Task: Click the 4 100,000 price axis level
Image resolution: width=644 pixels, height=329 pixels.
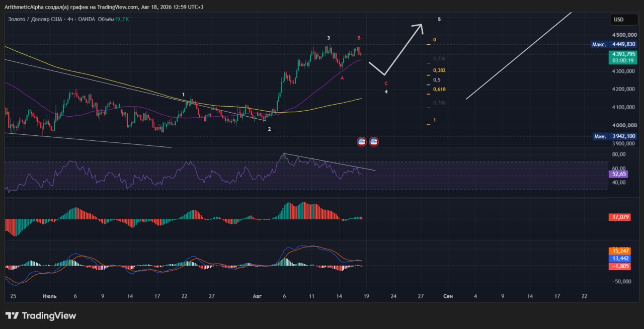Action: 625,107
